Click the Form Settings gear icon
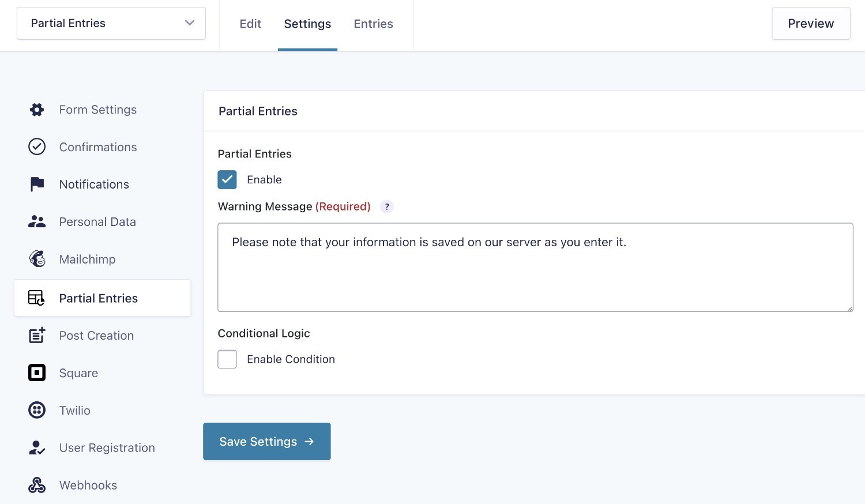The height and width of the screenshot is (504, 865). [37, 110]
